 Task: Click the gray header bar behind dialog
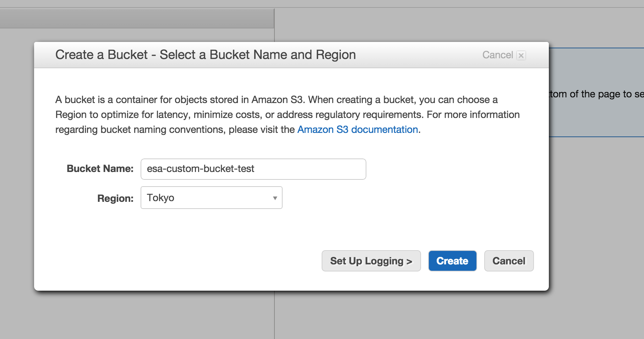[x=137, y=18]
